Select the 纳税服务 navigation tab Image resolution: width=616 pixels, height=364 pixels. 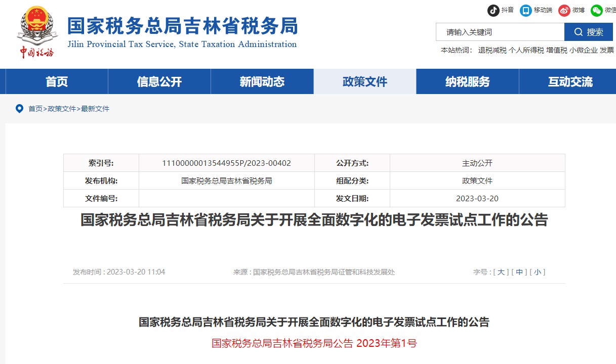pyautogui.click(x=468, y=81)
